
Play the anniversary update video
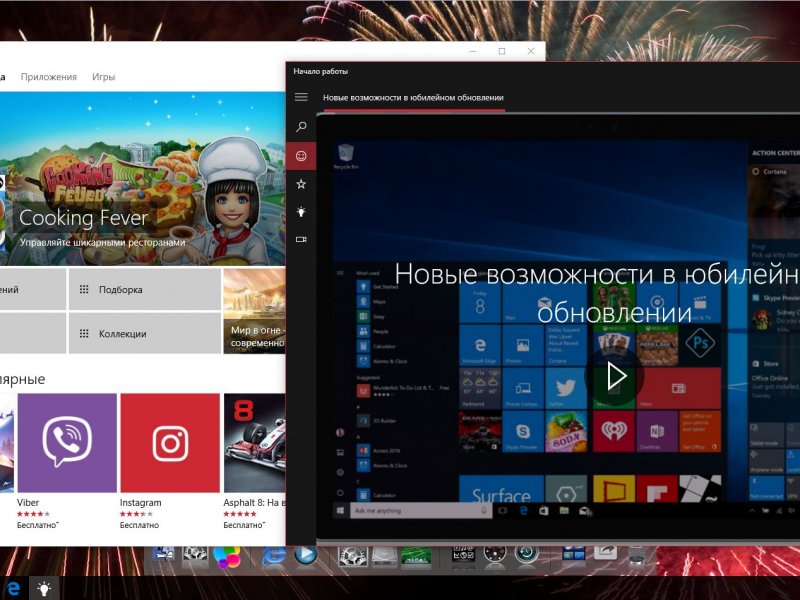[x=616, y=377]
